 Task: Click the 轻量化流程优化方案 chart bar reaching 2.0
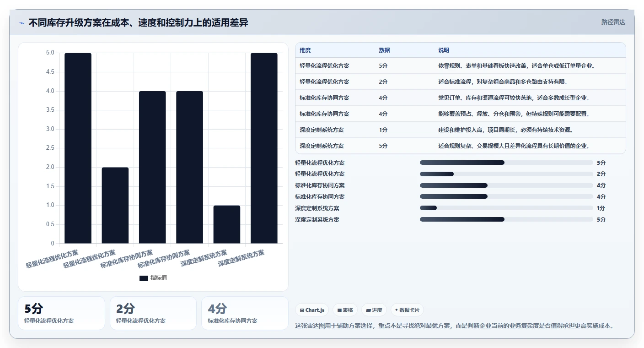coord(115,206)
